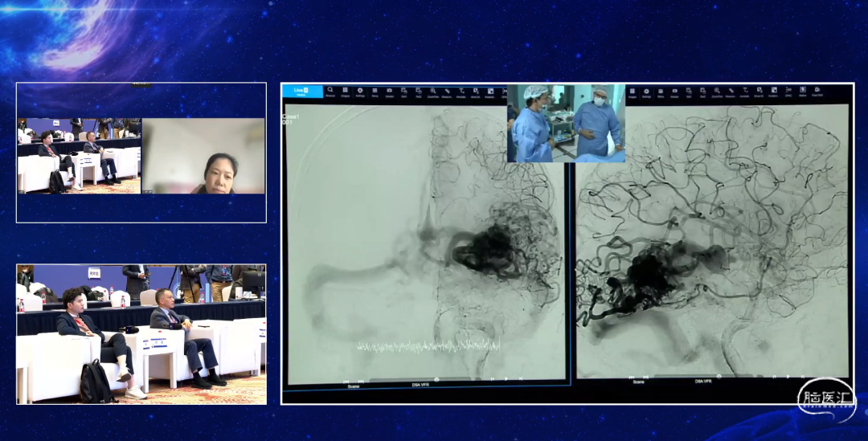Click Ref2 in the right viewer toolbar
This screenshot has height=441, width=868.
point(702,92)
